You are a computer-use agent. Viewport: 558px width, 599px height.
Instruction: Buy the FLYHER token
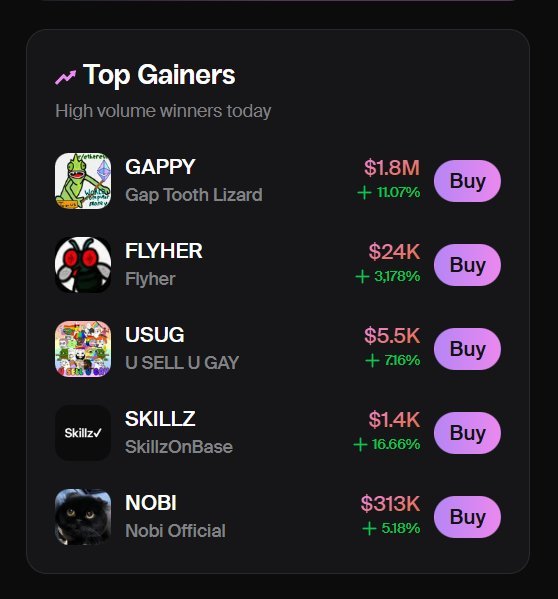467,265
